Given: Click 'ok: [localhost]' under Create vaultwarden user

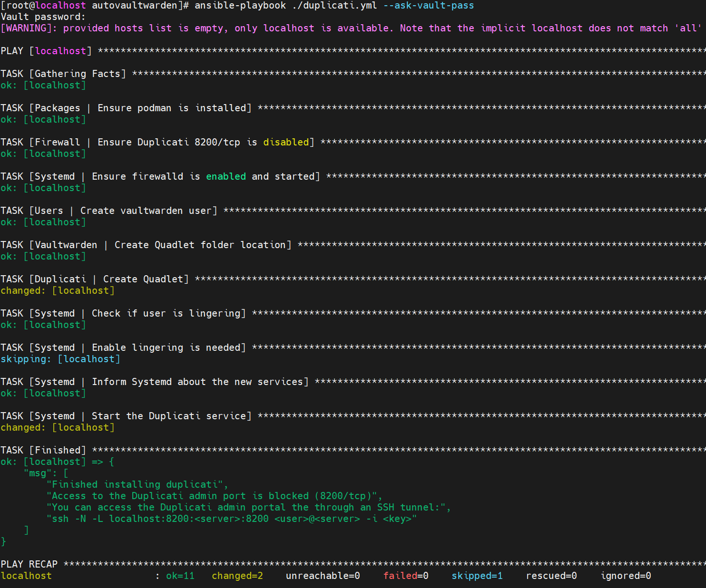Looking at the screenshot, I should coord(43,222).
